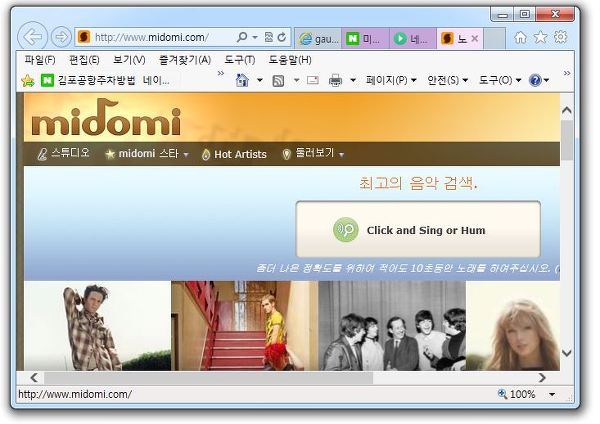
Task: Open the 페이지(P) dropdown
Action: (x=391, y=80)
